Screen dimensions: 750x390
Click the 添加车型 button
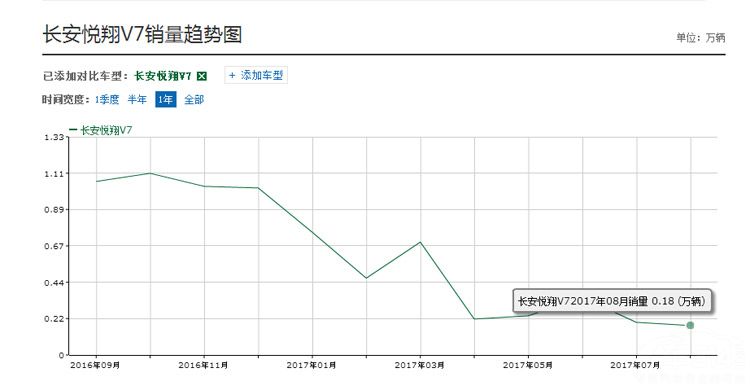coord(256,76)
